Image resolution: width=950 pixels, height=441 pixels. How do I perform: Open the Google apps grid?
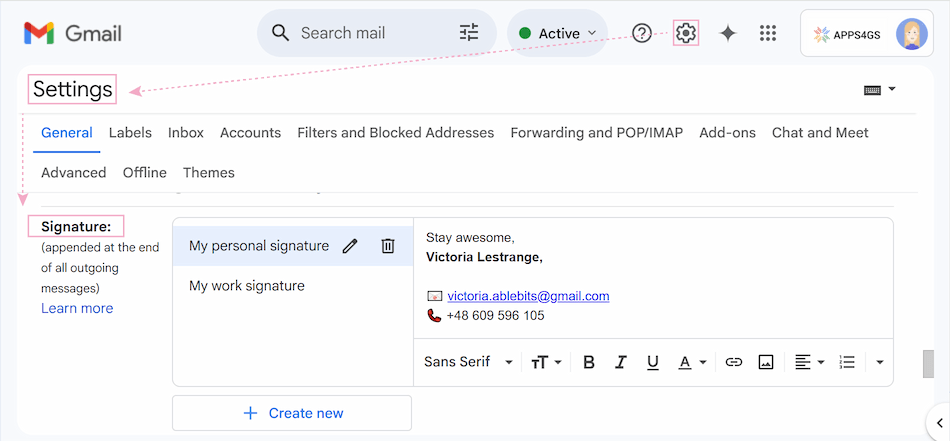click(768, 33)
